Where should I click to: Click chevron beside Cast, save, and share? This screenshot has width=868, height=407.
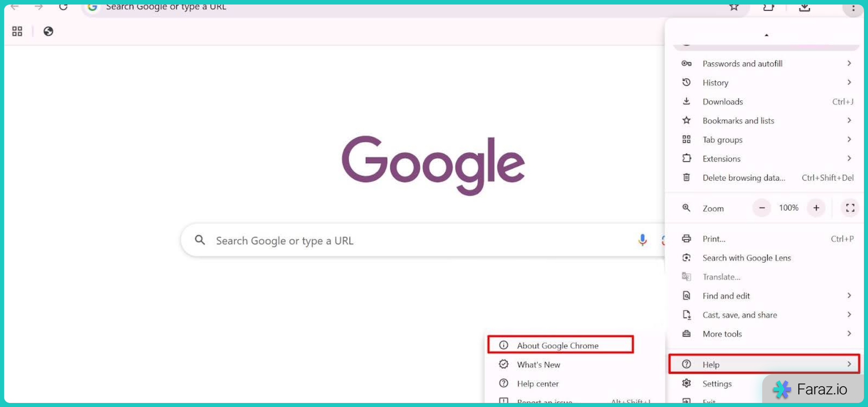click(x=849, y=314)
